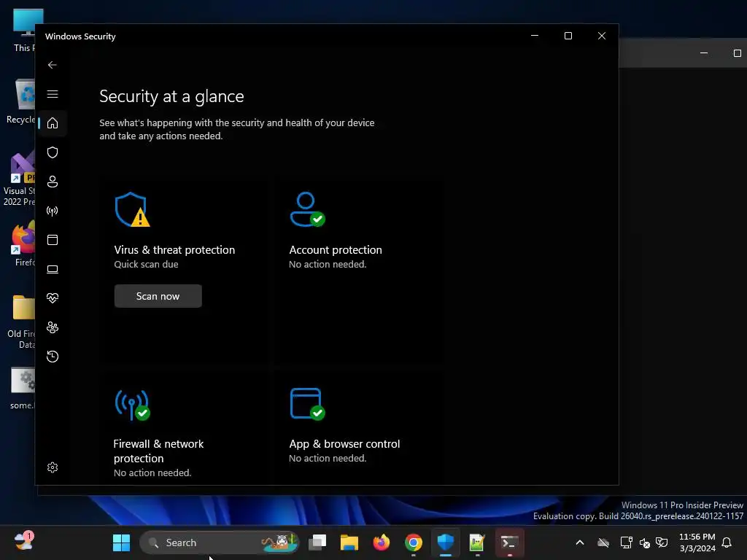
Task: Launch Google Chrome from the taskbar
Action: point(414,542)
